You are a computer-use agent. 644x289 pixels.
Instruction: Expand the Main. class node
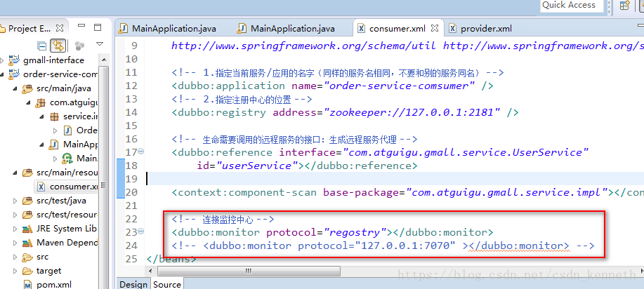pyautogui.click(x=56, y=159)
